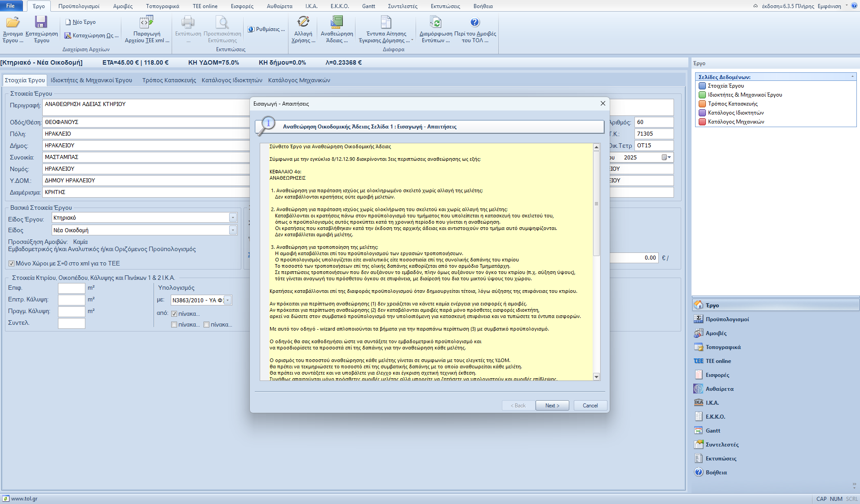Image resolution: width=860 pixels, height=504 pixels.
Task: Click the Αλλαγή Χρήσης ribbon icon
Action: [303, 22]
